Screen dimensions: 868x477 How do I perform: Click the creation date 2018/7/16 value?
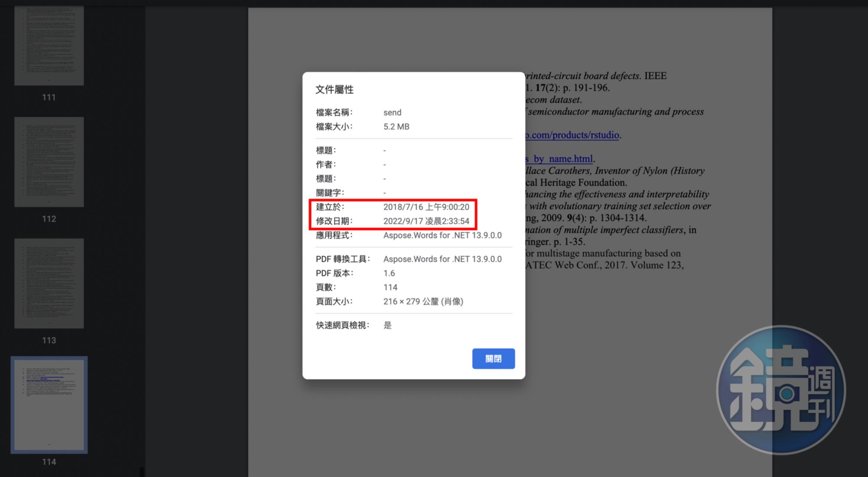tap(426, 207)
